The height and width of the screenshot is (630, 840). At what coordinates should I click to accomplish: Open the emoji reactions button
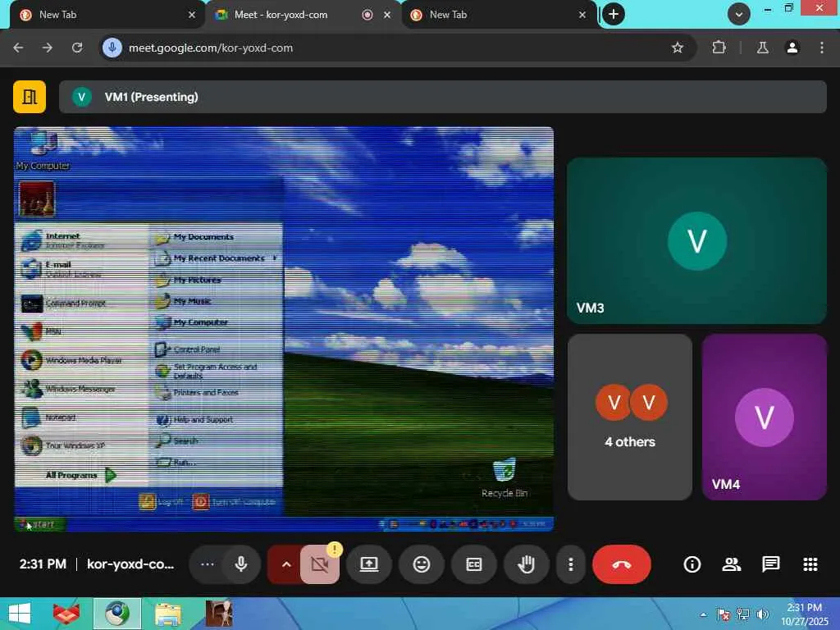(422, 564)
